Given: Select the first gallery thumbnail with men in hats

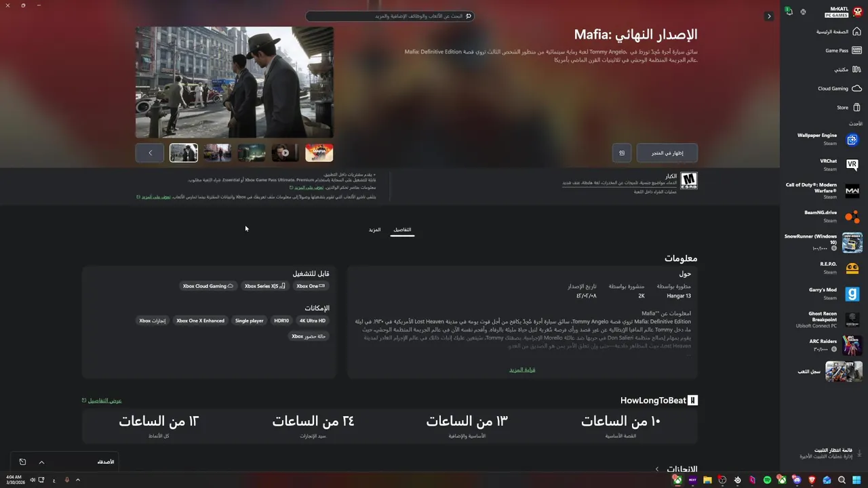Looking at the screenshot, I should [x=184, y=153].
